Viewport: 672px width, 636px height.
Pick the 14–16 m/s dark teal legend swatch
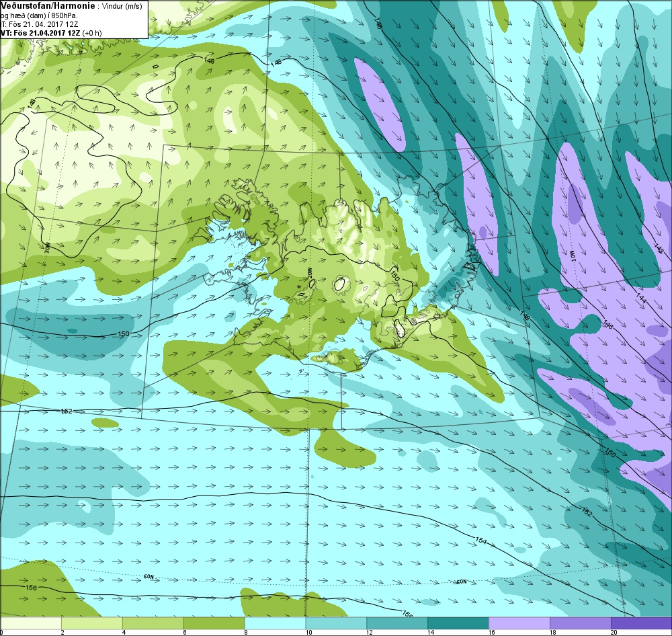(x=458, y=623)
